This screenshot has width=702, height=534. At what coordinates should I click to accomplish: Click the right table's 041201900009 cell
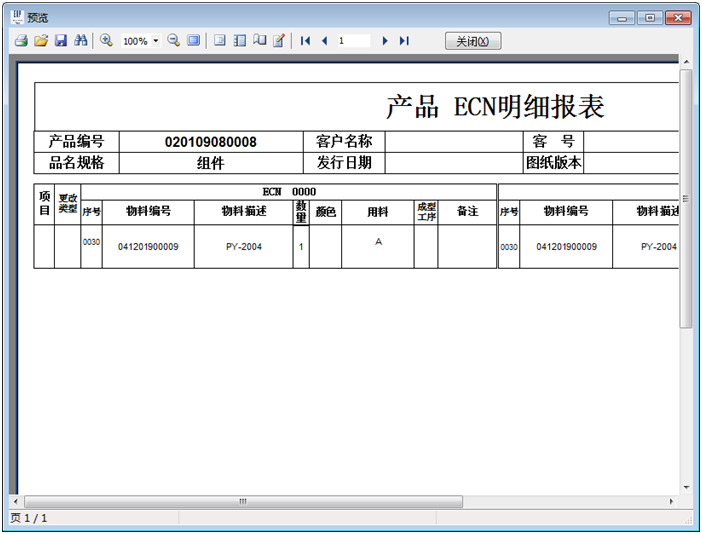coord(566,247)
